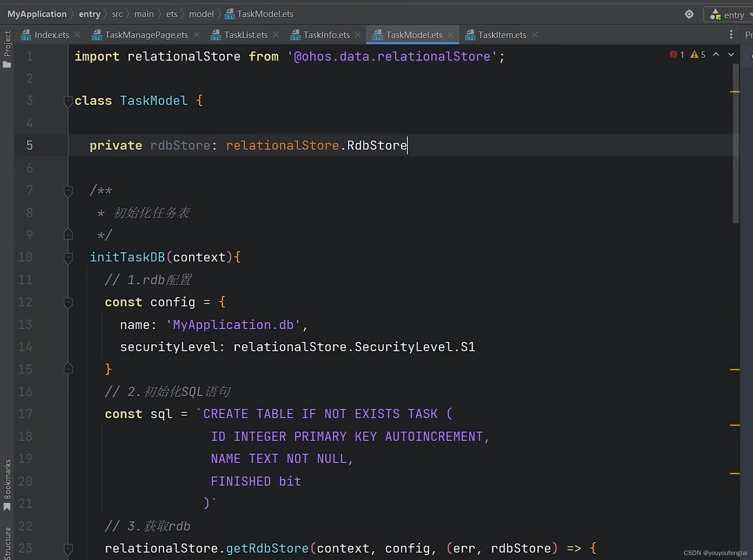Click the src breadcrumb segment
The height and width of the screenshot is (560, 753).
click(x=117, y=14)
